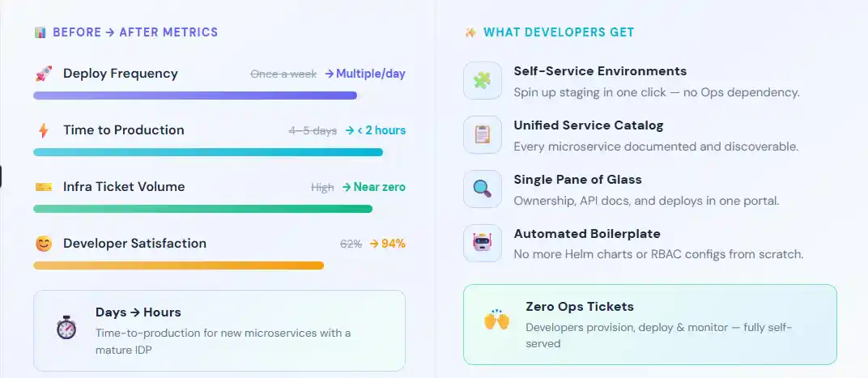Click the clipboard Unified Service Catalog icon
This screenshot has height=378, width=868.
coord(482,135)
